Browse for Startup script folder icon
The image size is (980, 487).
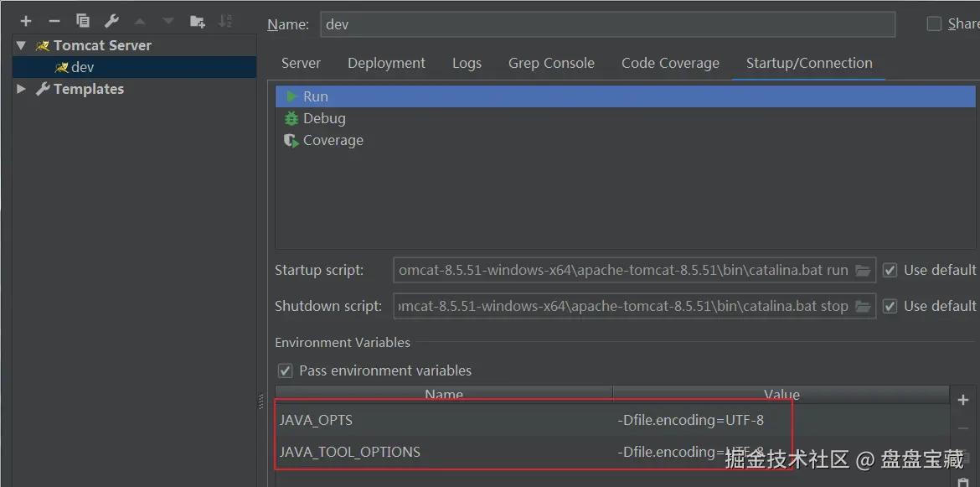click(x=863, y=271)
